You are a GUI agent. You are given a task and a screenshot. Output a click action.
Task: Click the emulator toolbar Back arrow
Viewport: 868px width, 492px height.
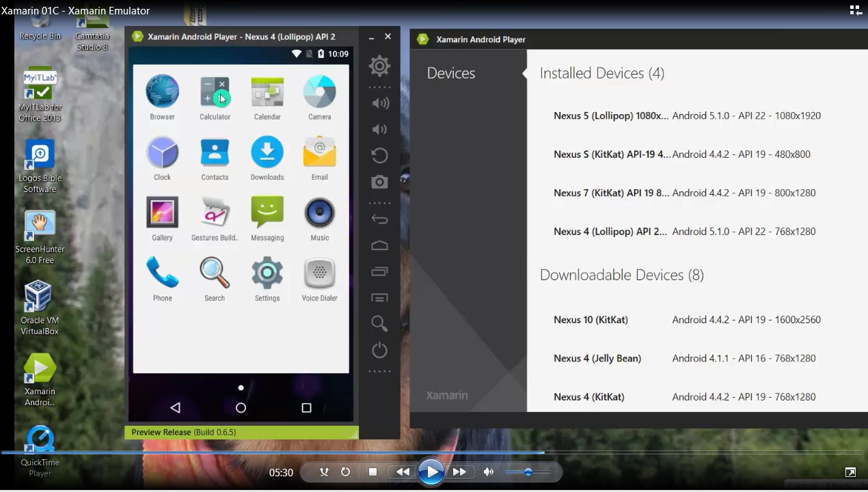pos(379,219)
